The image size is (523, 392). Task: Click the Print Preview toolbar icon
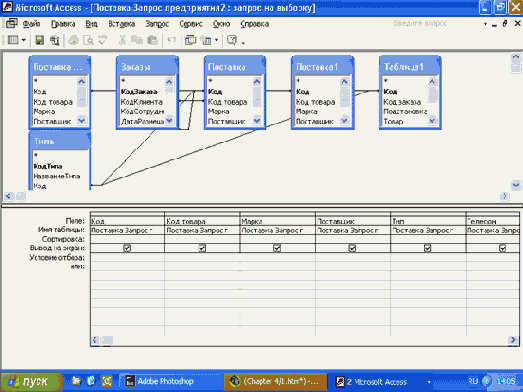coord(88,40)
